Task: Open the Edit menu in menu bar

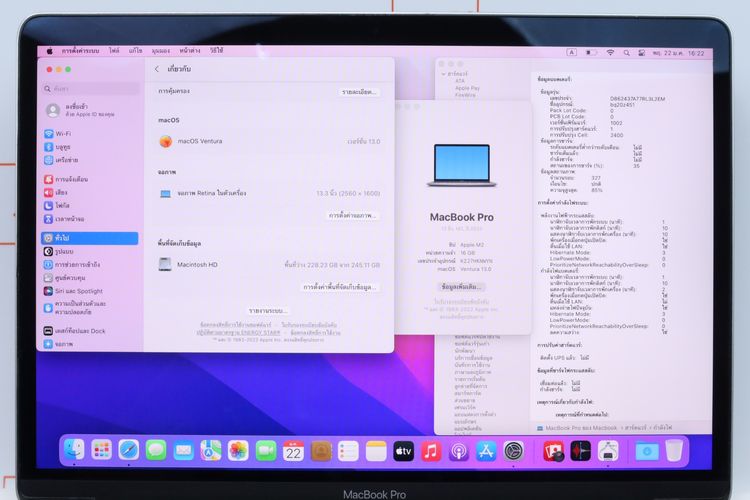Action: (136, 51)
